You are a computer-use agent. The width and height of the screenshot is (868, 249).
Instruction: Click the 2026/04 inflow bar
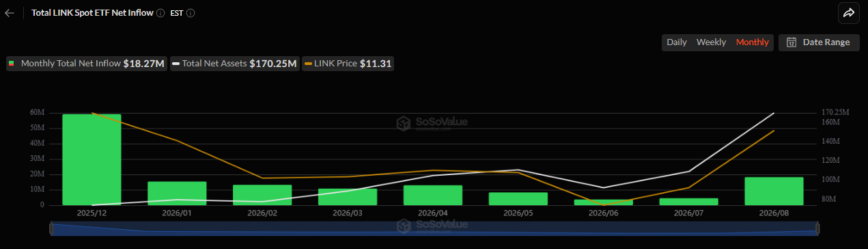tap(433, 196)
